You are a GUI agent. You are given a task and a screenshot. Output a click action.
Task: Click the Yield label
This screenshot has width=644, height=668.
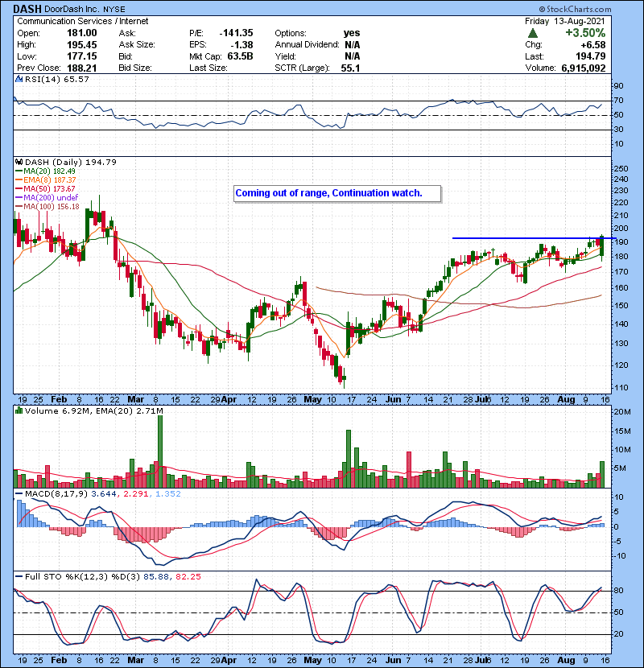(285, 56)
